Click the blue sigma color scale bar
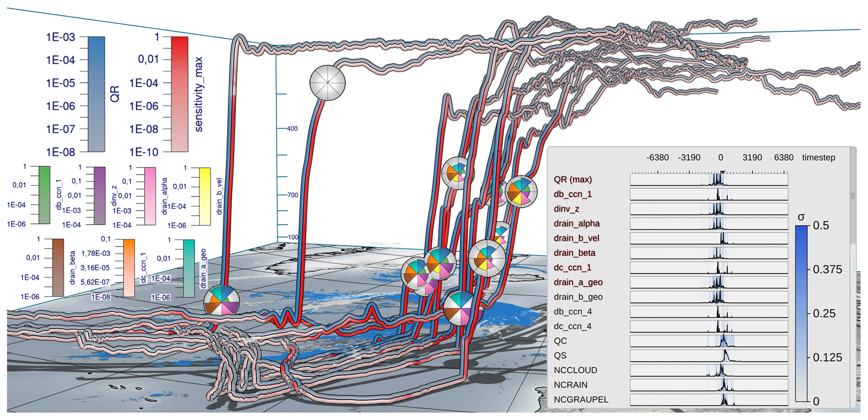868x420 pixels. (x=801, y=313)
